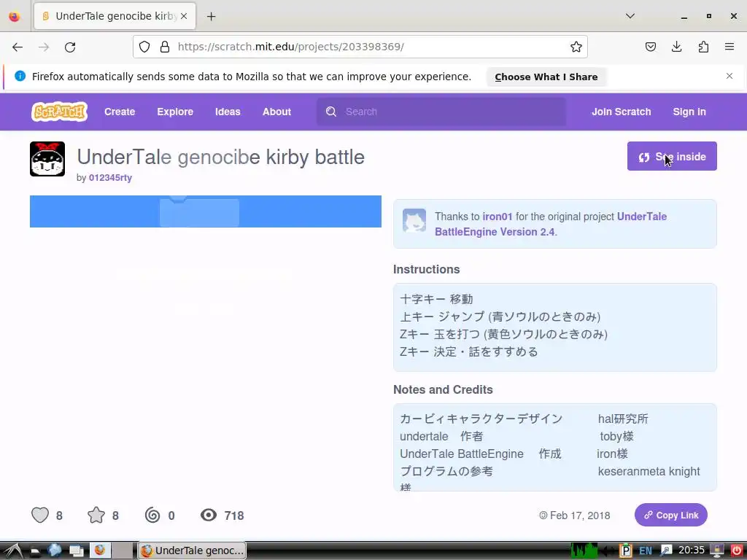
Task: Open the taskbar start menu icon
Action: (x=12, y=551)
